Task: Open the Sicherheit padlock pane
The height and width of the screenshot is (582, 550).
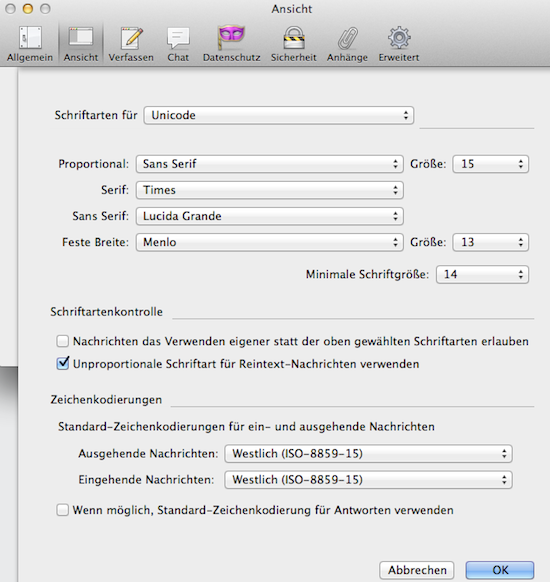Action: [294, 44]
